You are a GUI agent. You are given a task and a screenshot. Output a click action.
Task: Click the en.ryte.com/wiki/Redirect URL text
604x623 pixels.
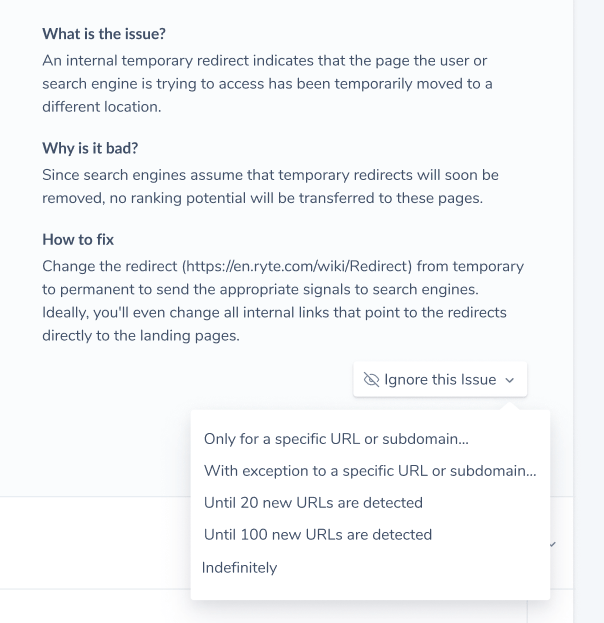click(297, 266)
